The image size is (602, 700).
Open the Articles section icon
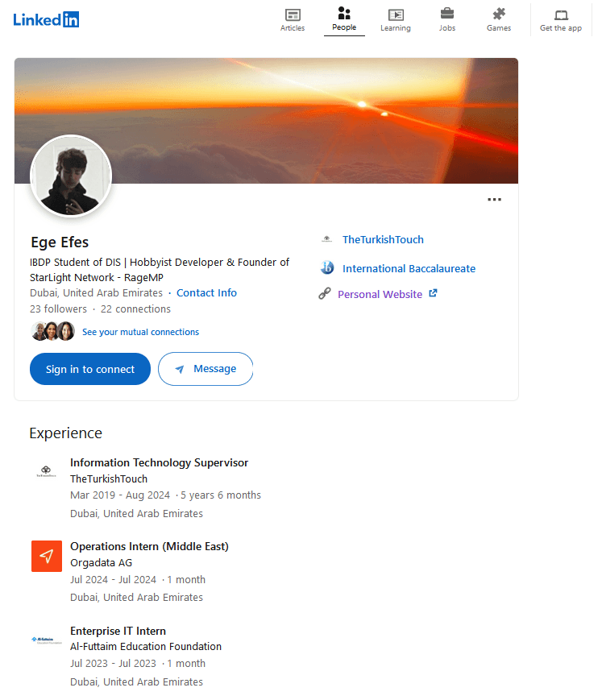(293, 14)
